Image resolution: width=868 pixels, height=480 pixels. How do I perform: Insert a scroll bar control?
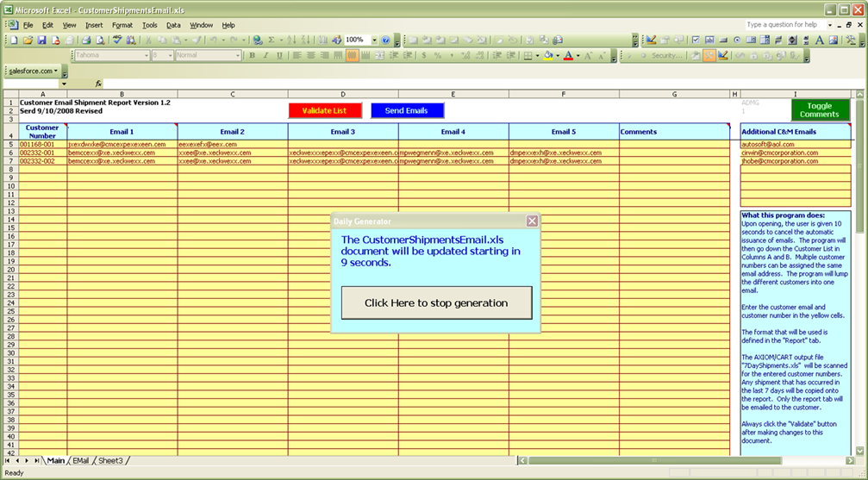pos(805,40)
